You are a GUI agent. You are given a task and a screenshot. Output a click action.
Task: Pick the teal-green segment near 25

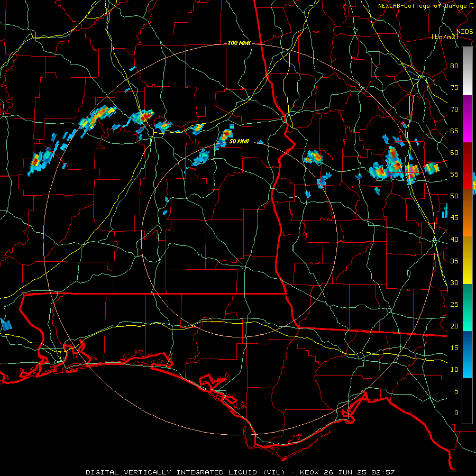point(467,307)
